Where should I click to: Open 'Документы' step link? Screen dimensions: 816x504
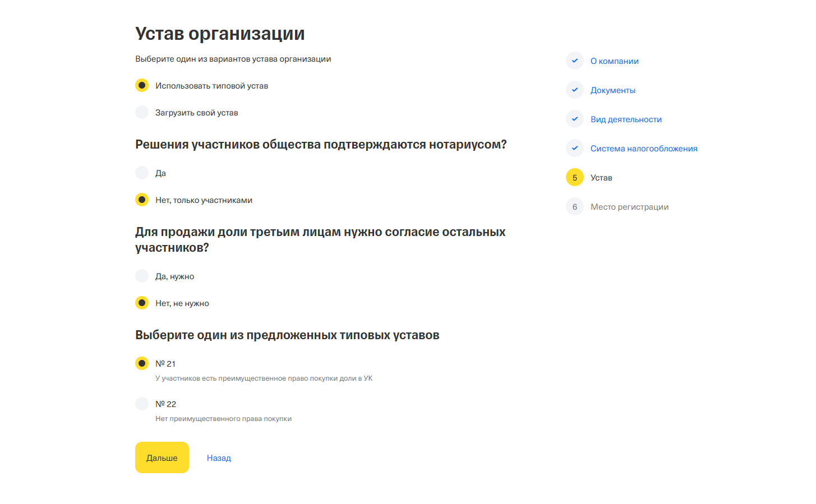613,90
